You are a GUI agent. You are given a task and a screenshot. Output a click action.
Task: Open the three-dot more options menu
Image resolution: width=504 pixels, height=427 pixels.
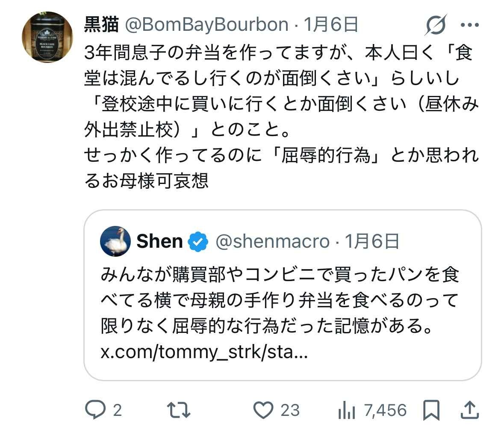(x=469, y=25)
